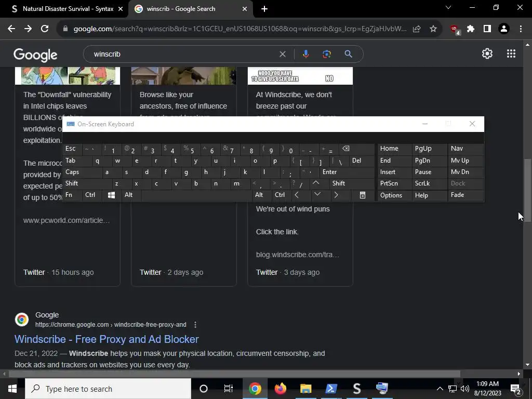Open the uBlock Origin extension icon
The image size is (532, 399).
click(x=455, y=30)
